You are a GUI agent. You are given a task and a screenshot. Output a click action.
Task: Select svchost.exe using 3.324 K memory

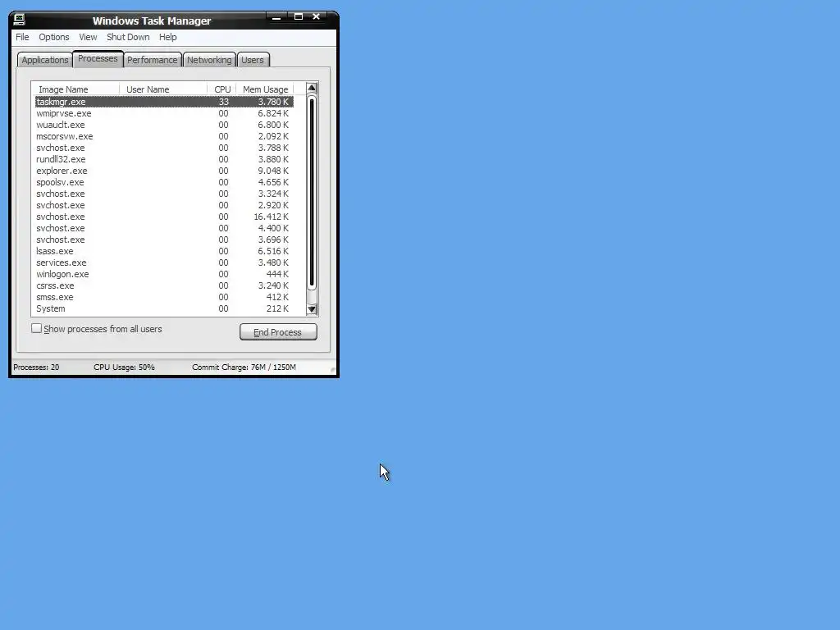pos(164,194)
